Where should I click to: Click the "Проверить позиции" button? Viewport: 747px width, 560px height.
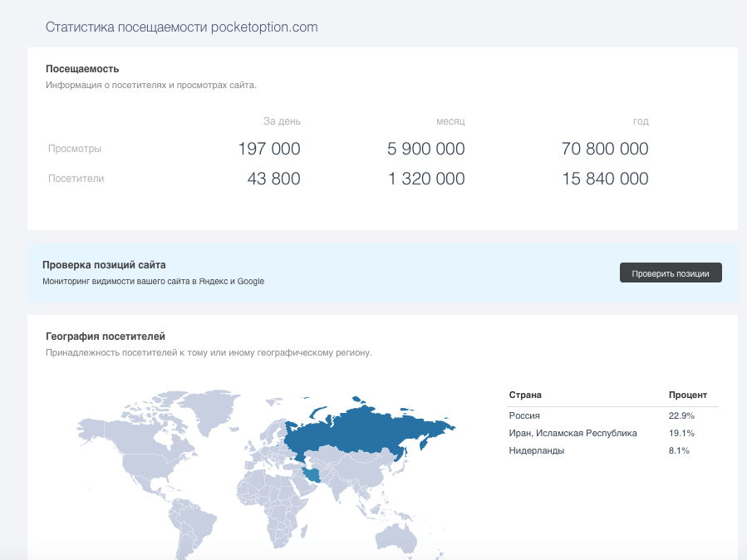pyautogui.click(x=671, y=273)
